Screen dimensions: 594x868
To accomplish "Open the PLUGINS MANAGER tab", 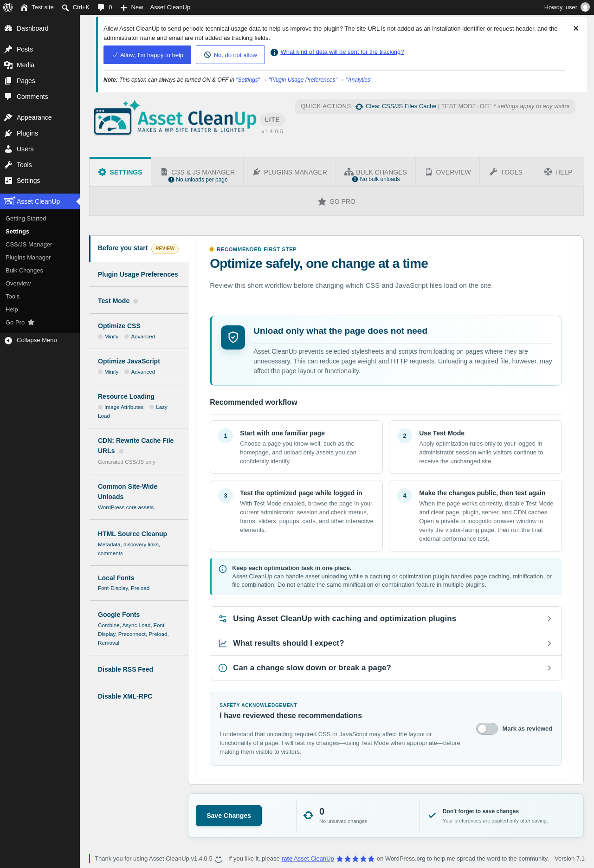I will tap(290, 172).
